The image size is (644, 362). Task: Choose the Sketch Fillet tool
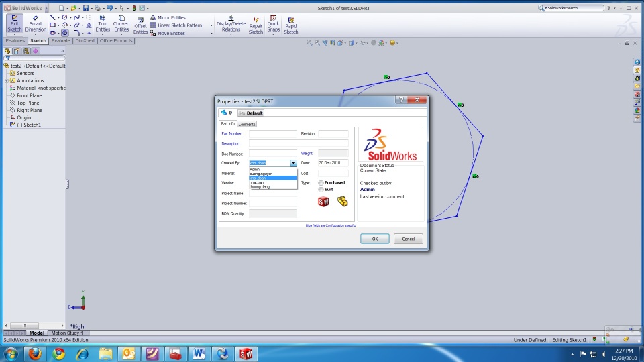point(76,33)
